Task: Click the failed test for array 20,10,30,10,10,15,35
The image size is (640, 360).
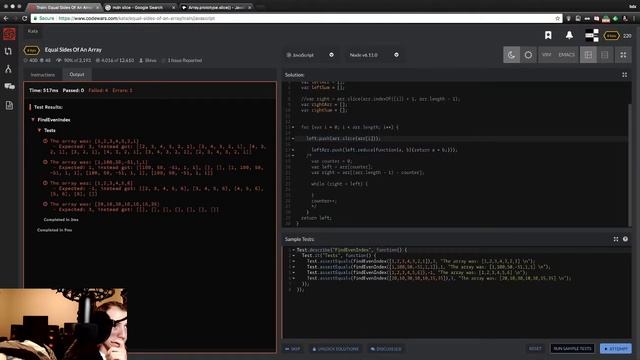Action: point(131,207)
